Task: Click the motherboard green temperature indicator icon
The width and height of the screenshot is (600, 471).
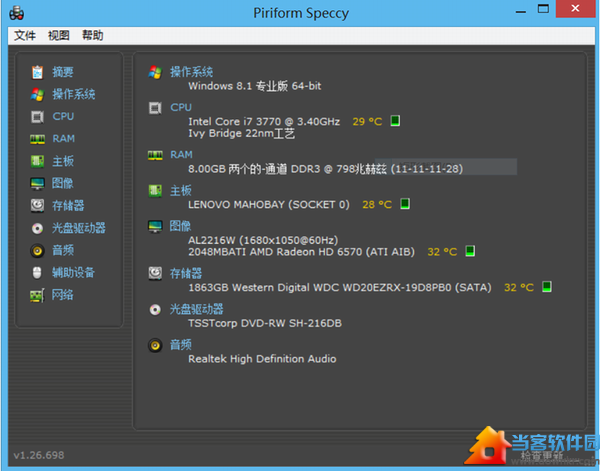Action: coord(405,204)
